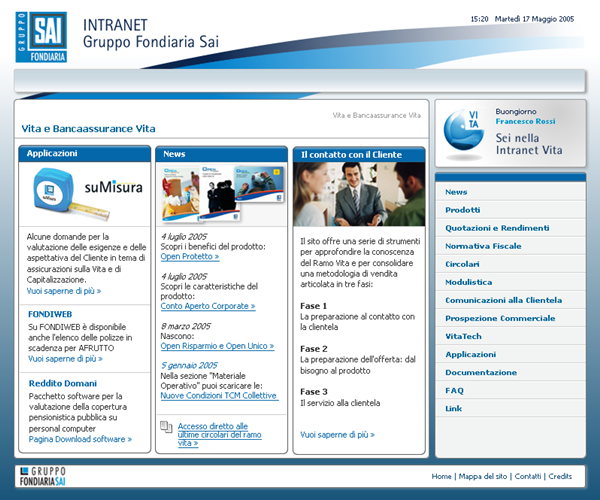Follow Accesso diretto alle ultime circolari link
The width and height of the screenshot is (600, 500).
219,435
